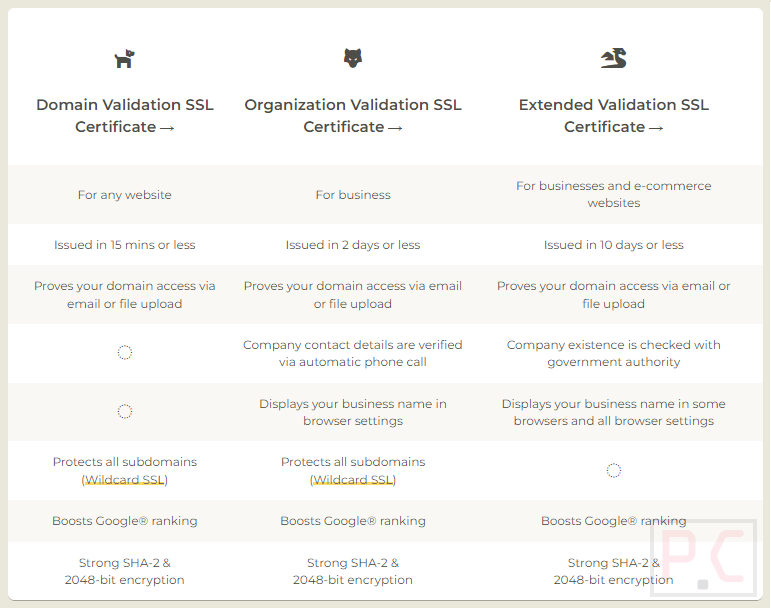Screen dimensions: 771x608
Task: Select the "Issued in 15 mins or less" text
Action: [x=125, y=245]
